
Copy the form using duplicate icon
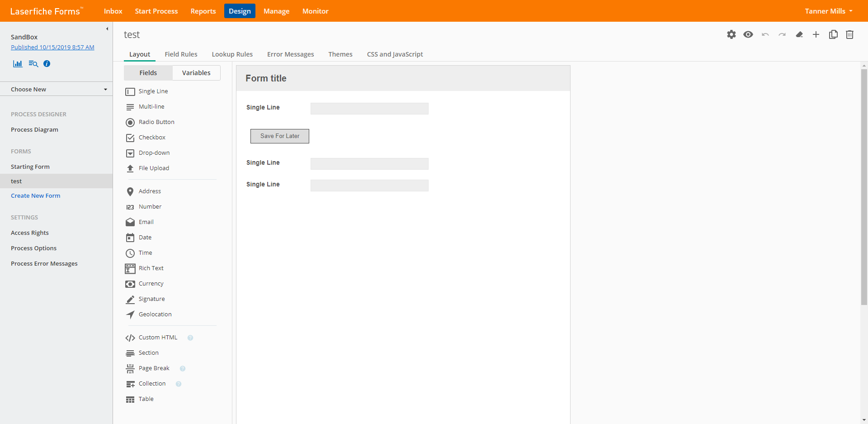coord(833,34)
